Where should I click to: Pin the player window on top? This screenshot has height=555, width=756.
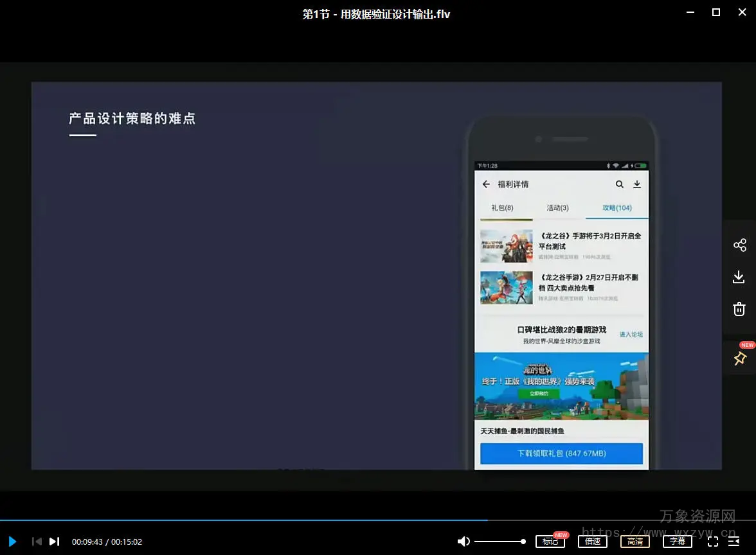[739, 358]
